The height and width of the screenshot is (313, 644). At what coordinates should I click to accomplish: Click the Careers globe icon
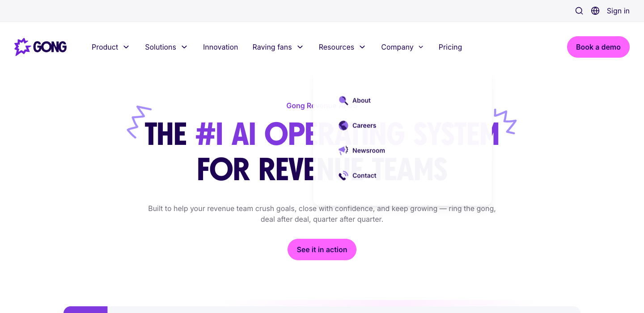click(x=343, y=126)
